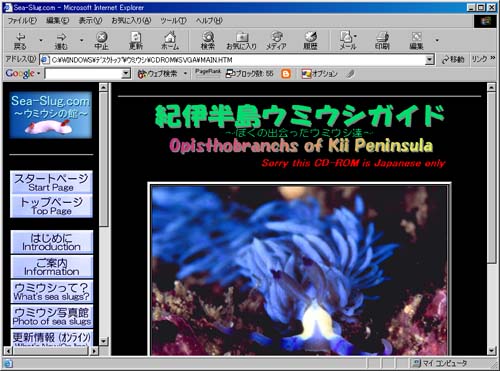
Task: Click the main frame scroll-up arrow
Action: click(x=491, y=87)
